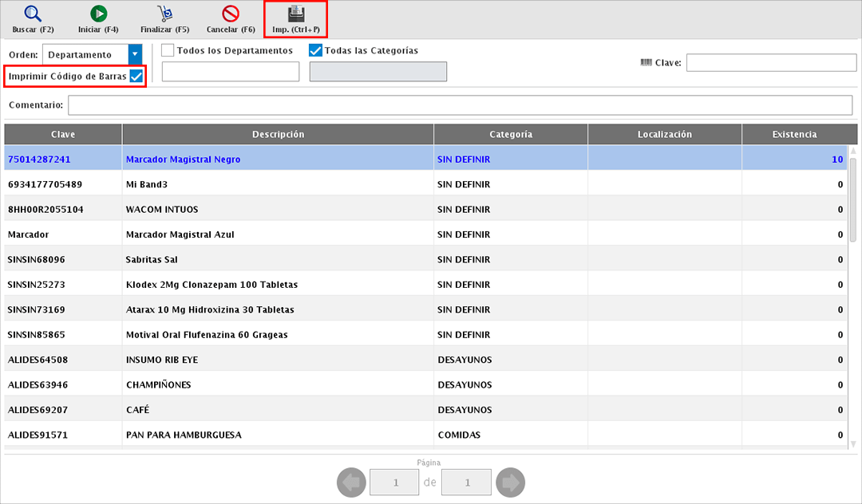Open the Orden dropdown arrow
862x504 pixels.
(x=135, y=54)
